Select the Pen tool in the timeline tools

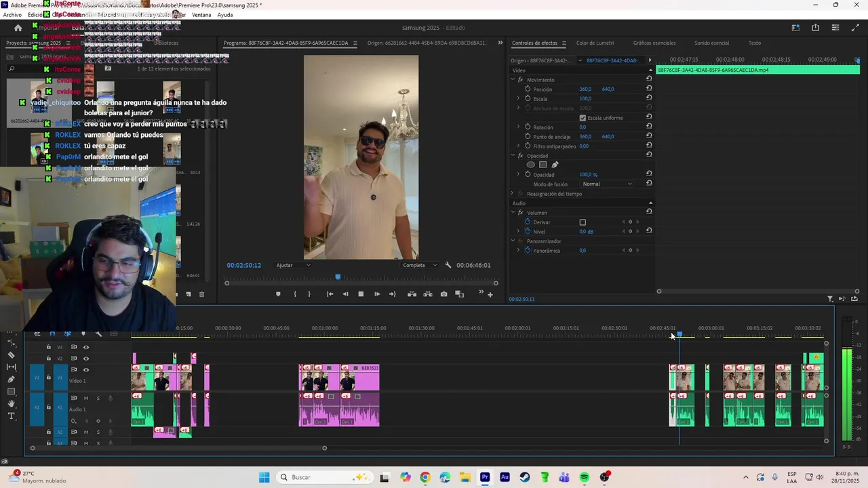11,380
